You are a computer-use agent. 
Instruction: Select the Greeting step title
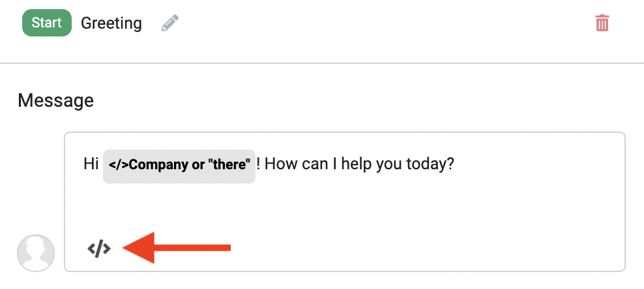point(111,23)
